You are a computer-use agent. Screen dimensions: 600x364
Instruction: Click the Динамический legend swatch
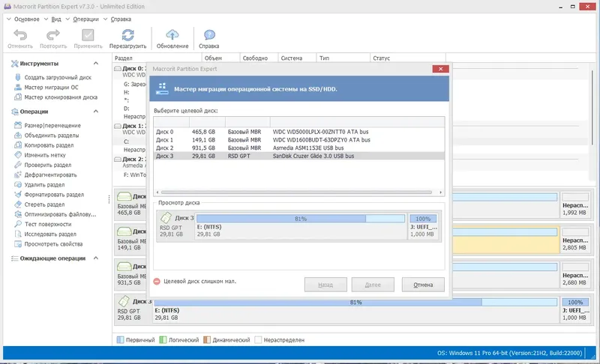click(207, 340)
